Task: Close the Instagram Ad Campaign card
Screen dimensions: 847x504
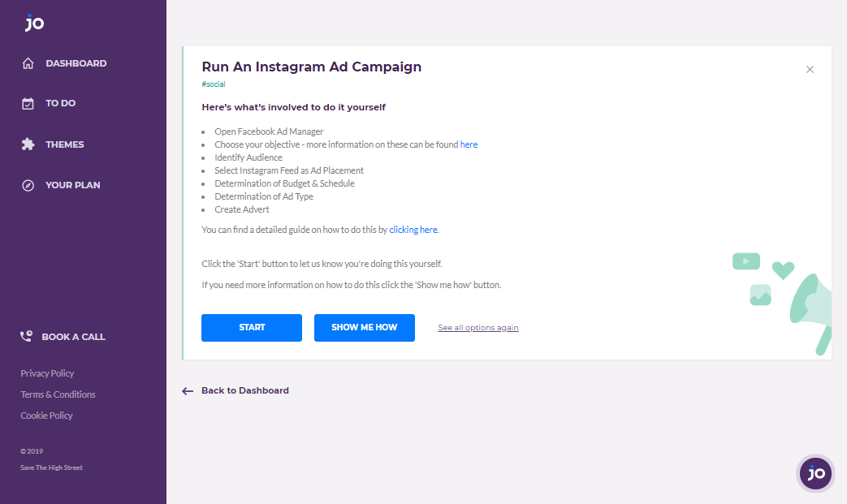Action: click(x=810, y=69)
